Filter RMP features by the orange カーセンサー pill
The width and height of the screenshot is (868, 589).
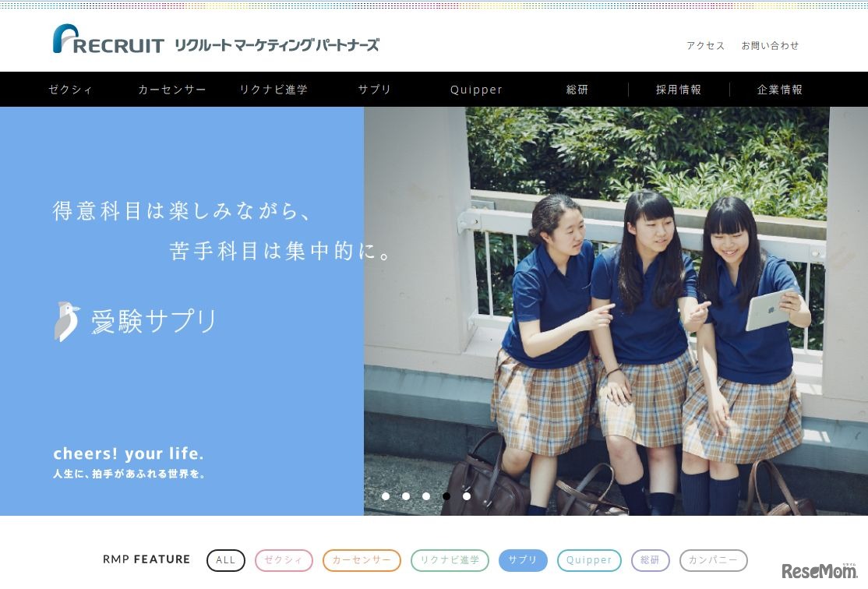click(x=362, y=560)
